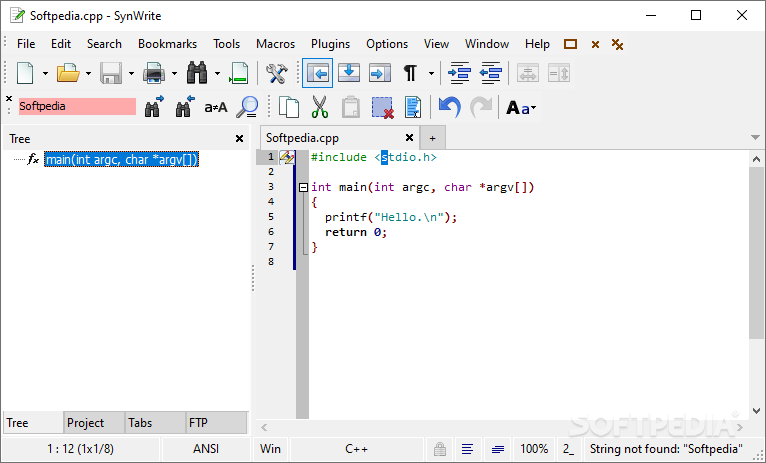Screen dimensions: 766x463
Task: Open the Bookmarks menu
Action: [167, 44]
